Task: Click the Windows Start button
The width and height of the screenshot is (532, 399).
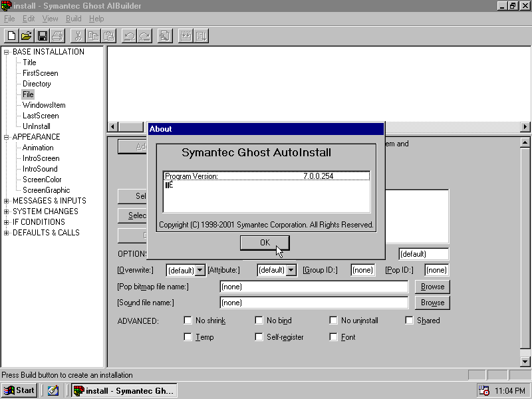Action: pyautogui.click(x=19, y=390)
